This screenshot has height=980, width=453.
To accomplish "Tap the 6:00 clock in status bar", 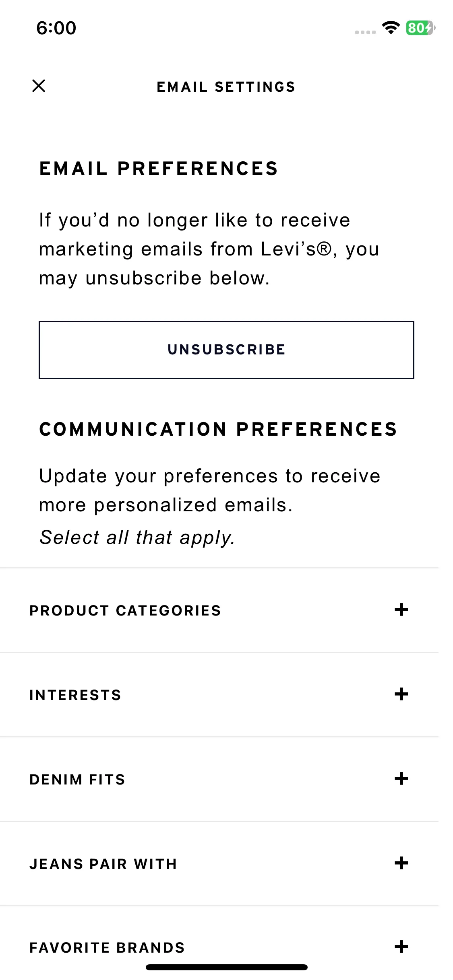I will [56, 28].
